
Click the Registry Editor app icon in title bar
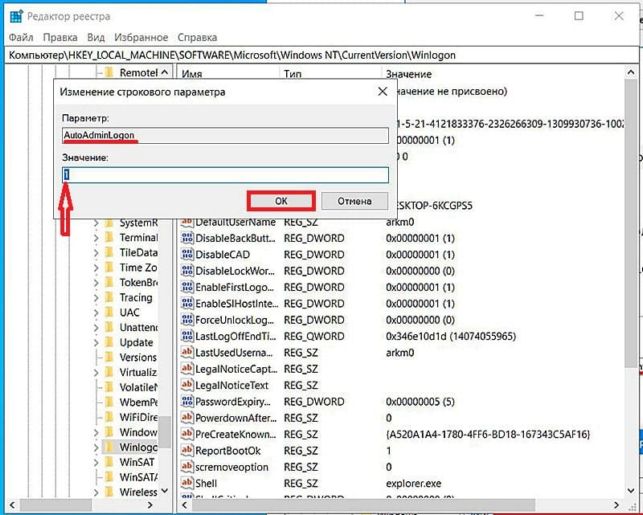[16, 16]
